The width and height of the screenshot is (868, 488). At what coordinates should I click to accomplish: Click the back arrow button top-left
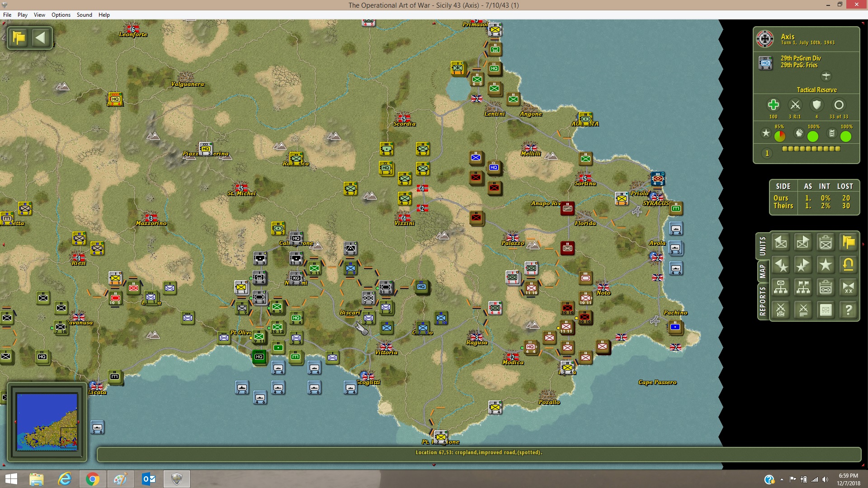41,38
